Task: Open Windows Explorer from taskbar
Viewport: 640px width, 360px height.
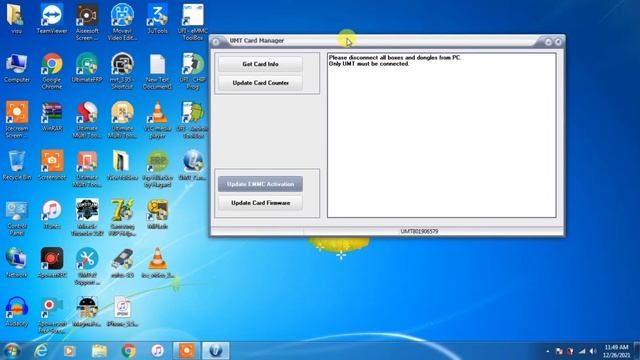Action: [99, 351]
